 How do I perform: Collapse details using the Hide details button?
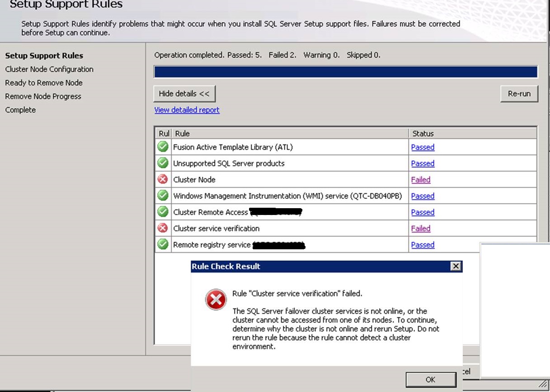(184, 93)
